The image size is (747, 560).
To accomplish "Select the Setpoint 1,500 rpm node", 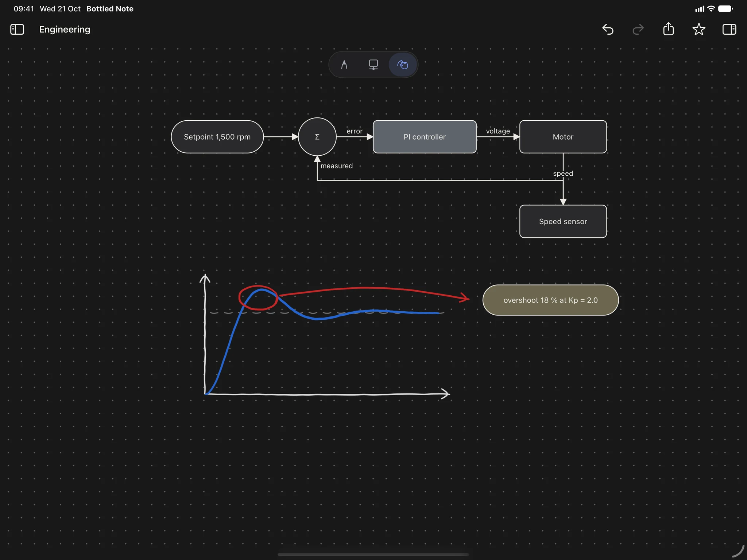I will [x=217, y=137].
